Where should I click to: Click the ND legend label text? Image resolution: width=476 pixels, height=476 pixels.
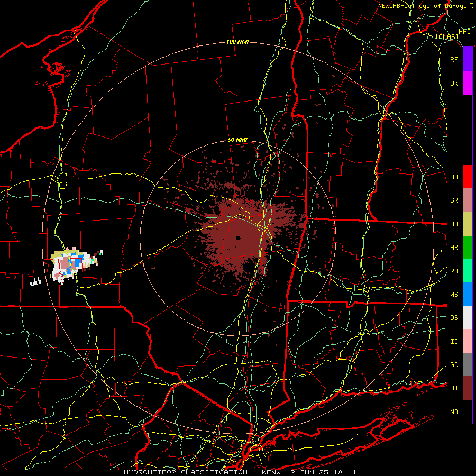pyautogui.click(x=454, y=411)
